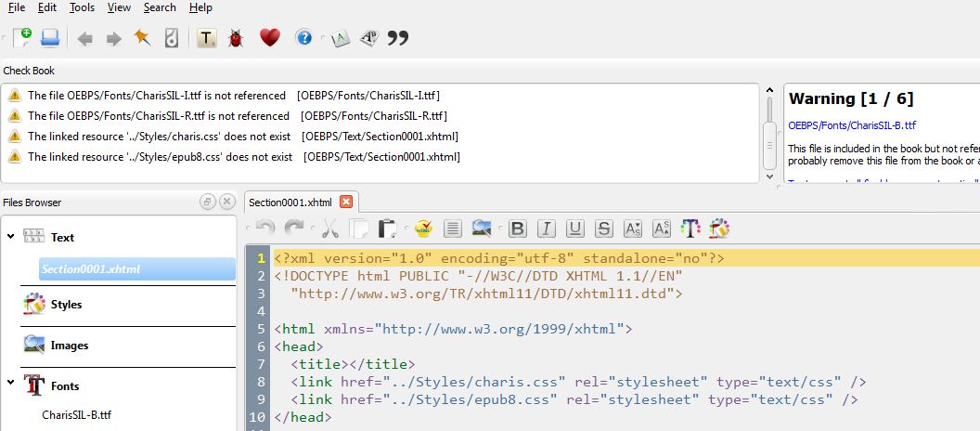Click the text lines document icon
The width and height of the screenshot is (980, 431).
pyautogui.click(x=453, y=229)
